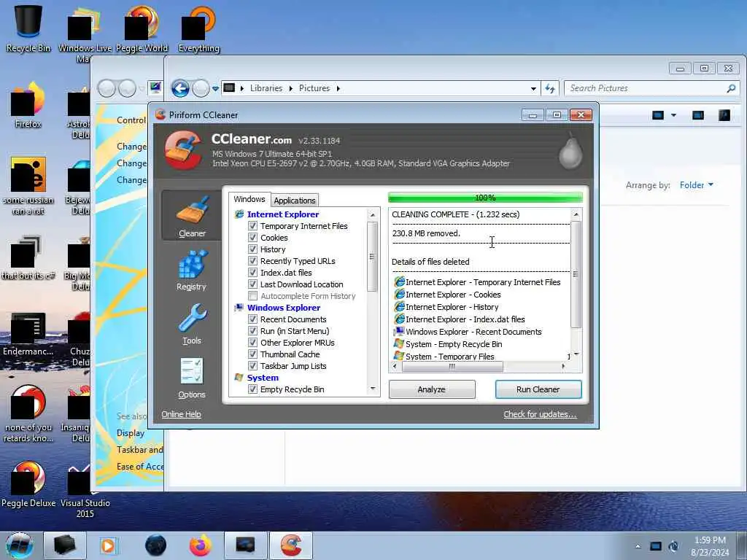
Task: Switch to CCleaner taskbar button
Action: (x=291, y=545)
